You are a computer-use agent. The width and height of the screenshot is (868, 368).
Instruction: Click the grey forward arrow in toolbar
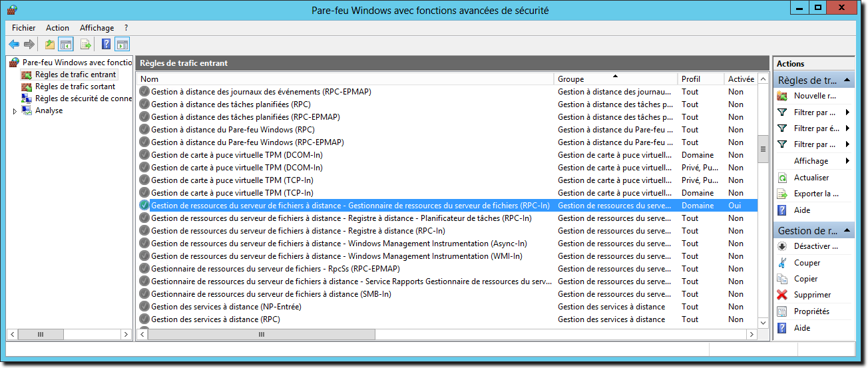tap(29, 45)
